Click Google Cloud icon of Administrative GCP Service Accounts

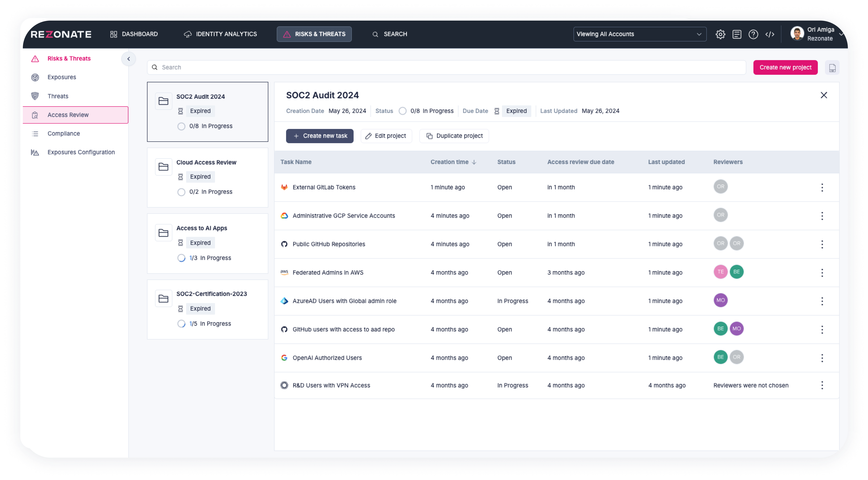[284, 216]
